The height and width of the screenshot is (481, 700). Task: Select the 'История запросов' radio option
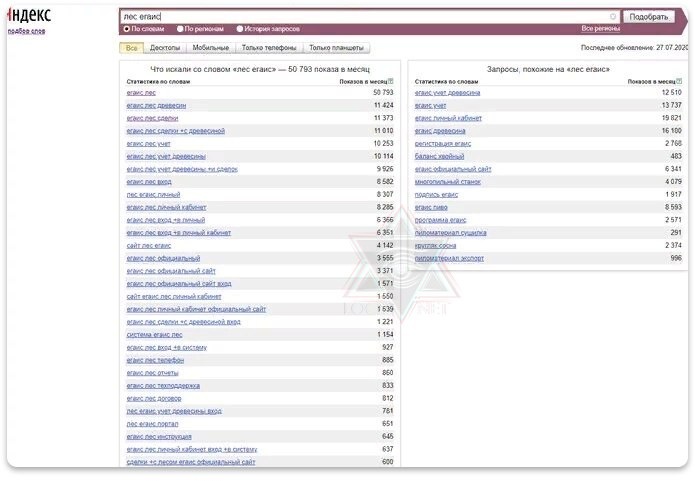[x=240, y=29]
